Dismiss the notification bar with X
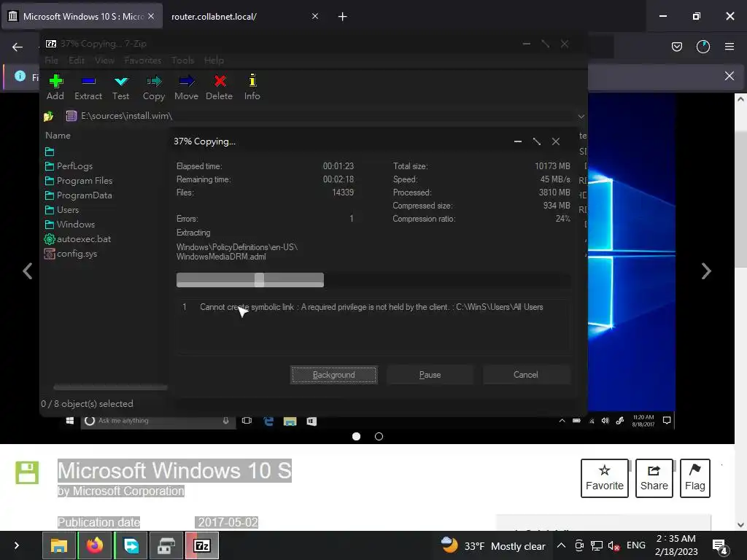747x560 pixels. pyautogui.click(x=729, y=76)
